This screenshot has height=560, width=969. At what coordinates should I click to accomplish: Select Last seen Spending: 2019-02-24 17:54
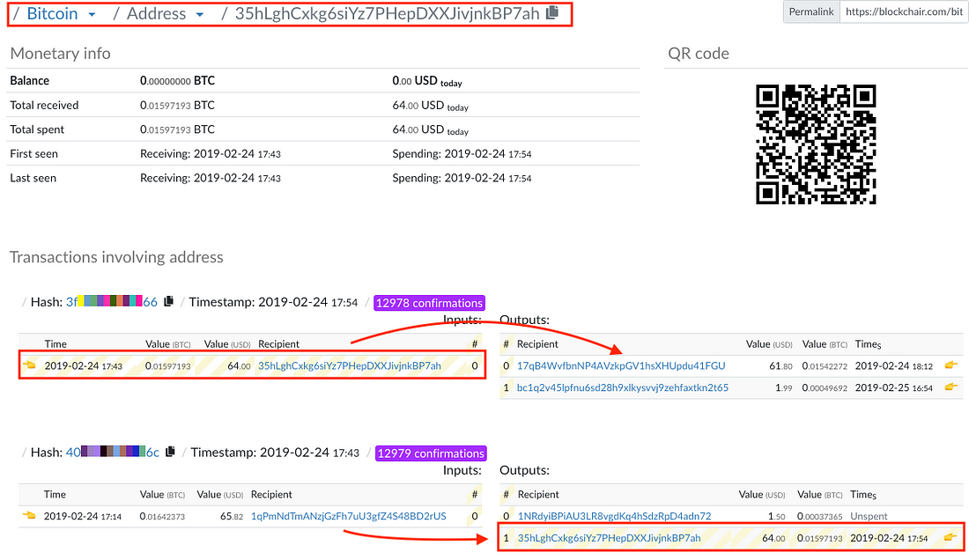pyautogui.click(x=462, y=178)
